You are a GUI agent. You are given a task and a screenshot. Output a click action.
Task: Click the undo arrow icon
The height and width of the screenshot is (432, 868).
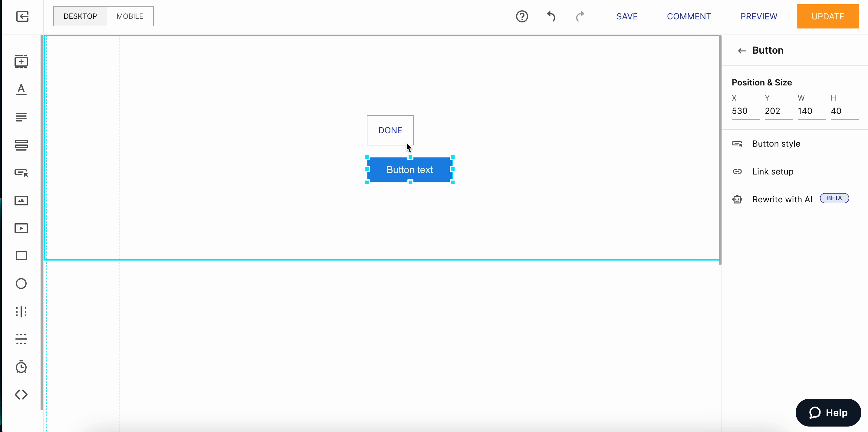click(x=551, y=16)
